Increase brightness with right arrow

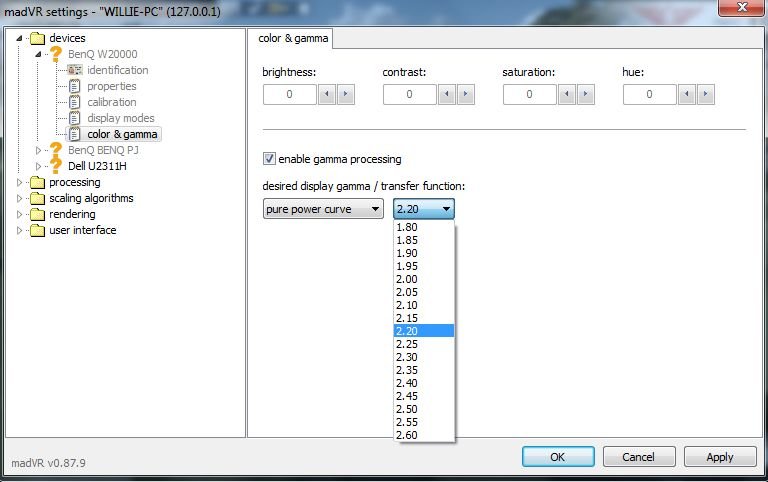(345, 95)
